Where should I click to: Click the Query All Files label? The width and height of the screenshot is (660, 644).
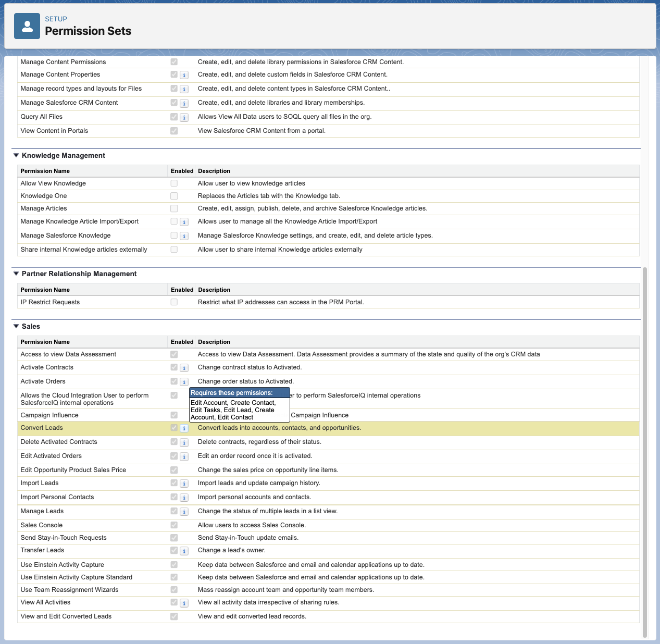click(42, 117)
